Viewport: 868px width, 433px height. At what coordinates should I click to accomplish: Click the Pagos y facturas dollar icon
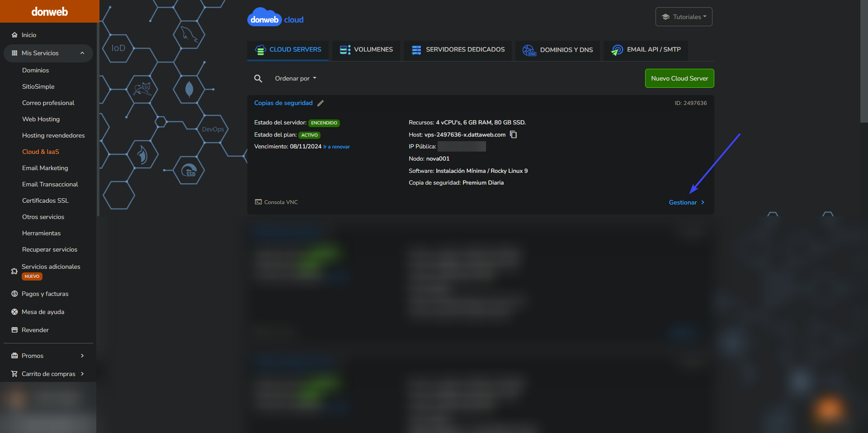pos(14,294)
